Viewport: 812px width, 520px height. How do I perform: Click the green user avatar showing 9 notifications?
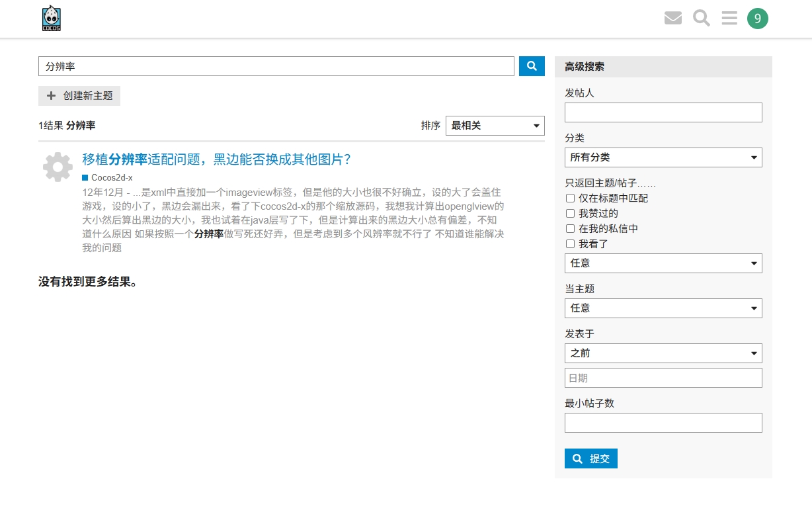[x=758, y=18]
